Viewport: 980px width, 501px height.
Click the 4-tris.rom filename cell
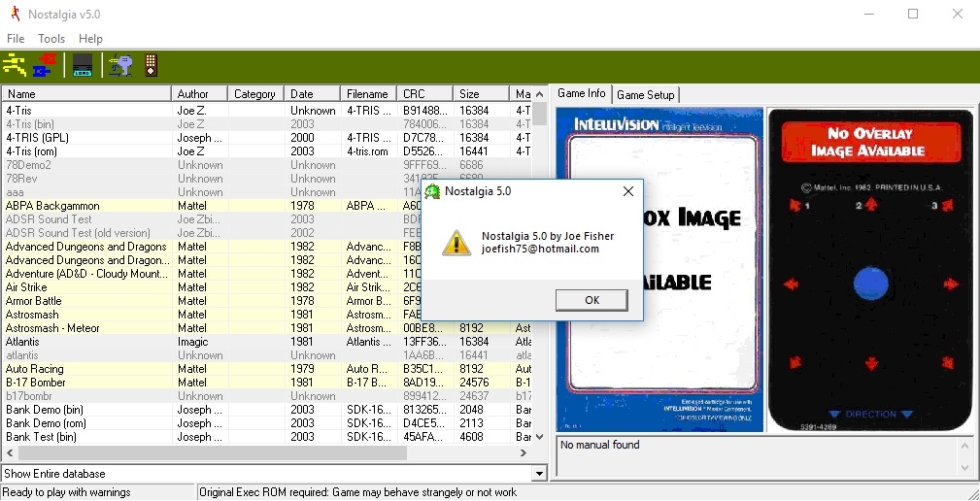click(368, 151)
